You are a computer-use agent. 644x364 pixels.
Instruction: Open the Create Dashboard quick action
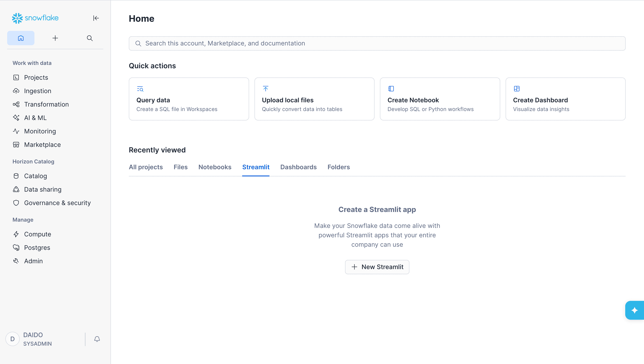[566, 99]
